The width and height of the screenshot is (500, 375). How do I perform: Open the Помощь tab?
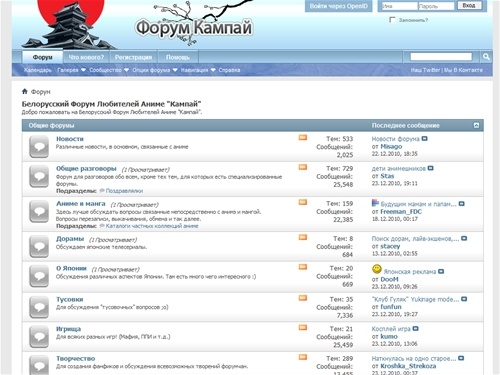pos(178,57)
